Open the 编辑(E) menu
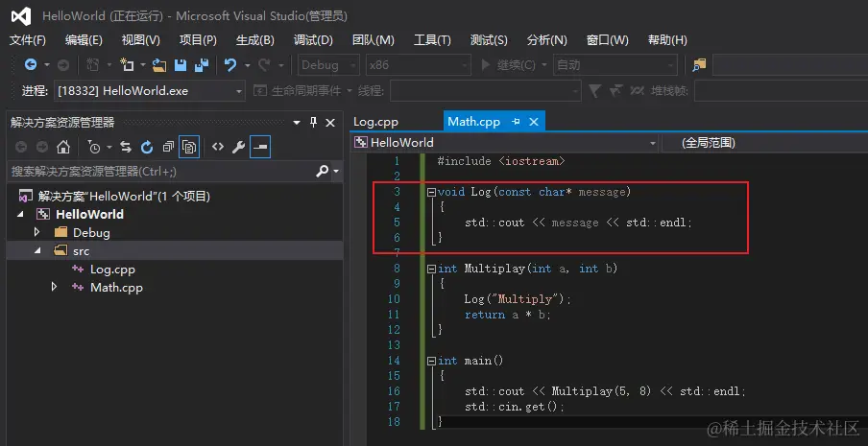 pos(84,40)
